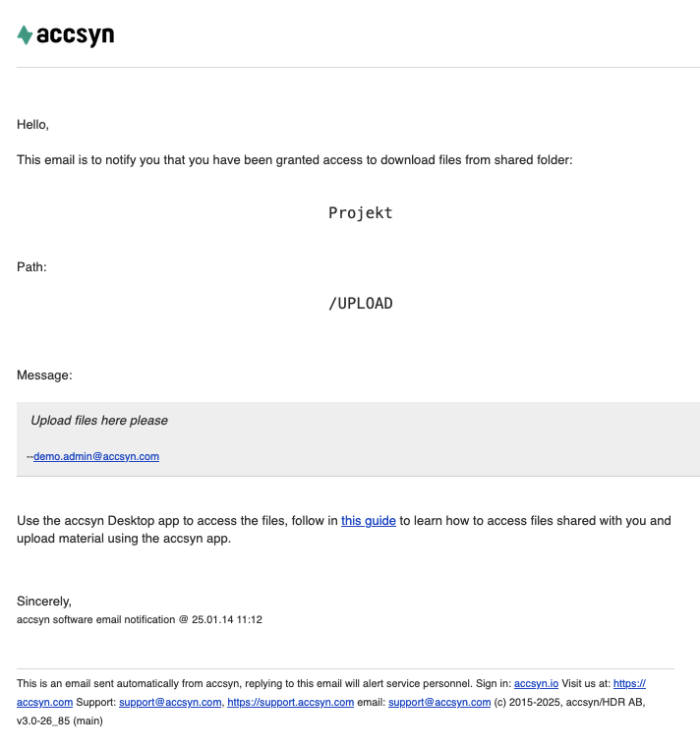The width and height of the screenshot is (700, 749).
Task: Click the accsyn wordmark in the header
Action: [75, 35]
